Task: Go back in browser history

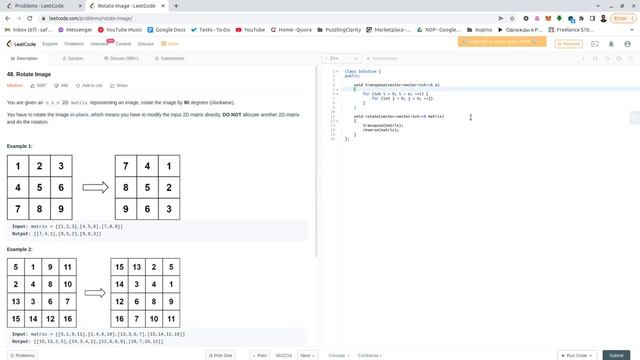Action: point(8,18)
